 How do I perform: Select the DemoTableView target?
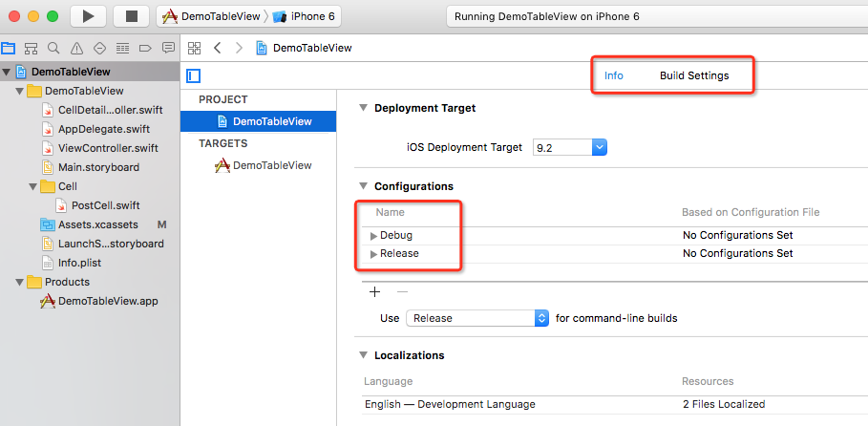click(271, 165)
